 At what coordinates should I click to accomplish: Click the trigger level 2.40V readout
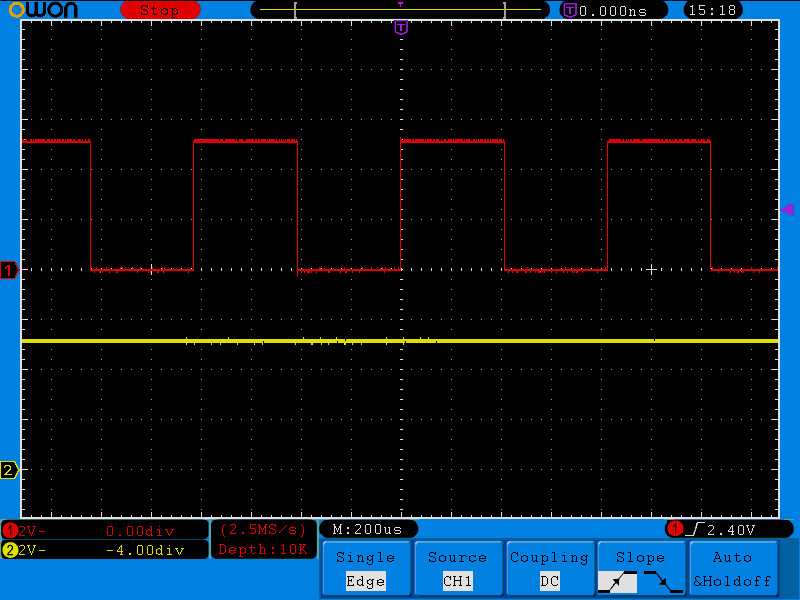click(x=731, y=530)
